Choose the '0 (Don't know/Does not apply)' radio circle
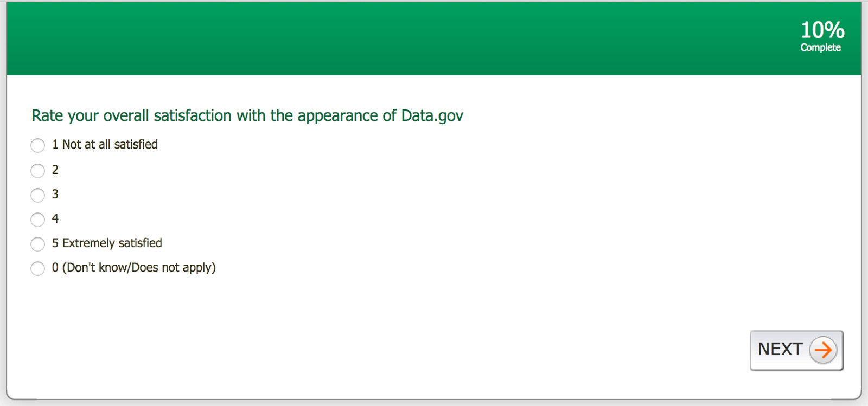This screenshot has width=868, height=406. point(37,268)
